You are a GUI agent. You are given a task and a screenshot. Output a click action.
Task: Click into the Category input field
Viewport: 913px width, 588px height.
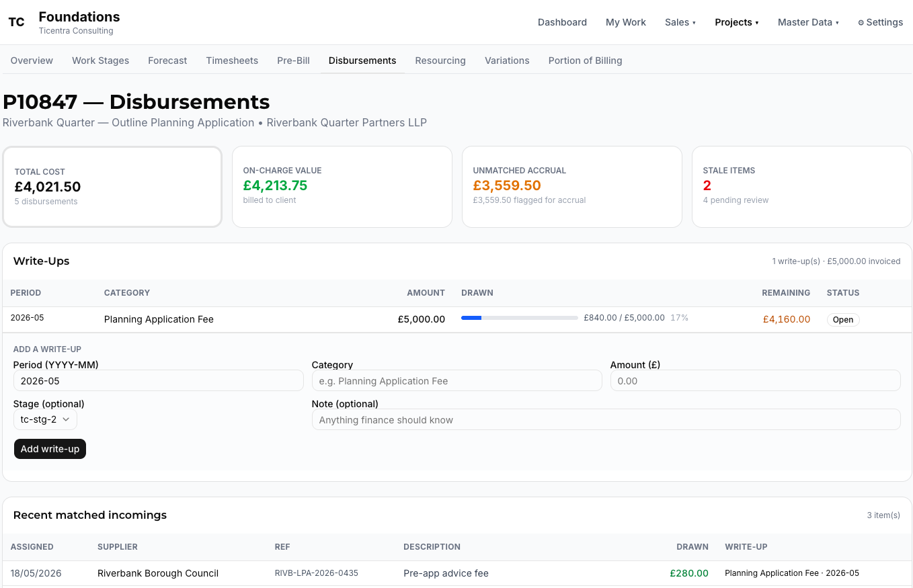coord(457,380)
